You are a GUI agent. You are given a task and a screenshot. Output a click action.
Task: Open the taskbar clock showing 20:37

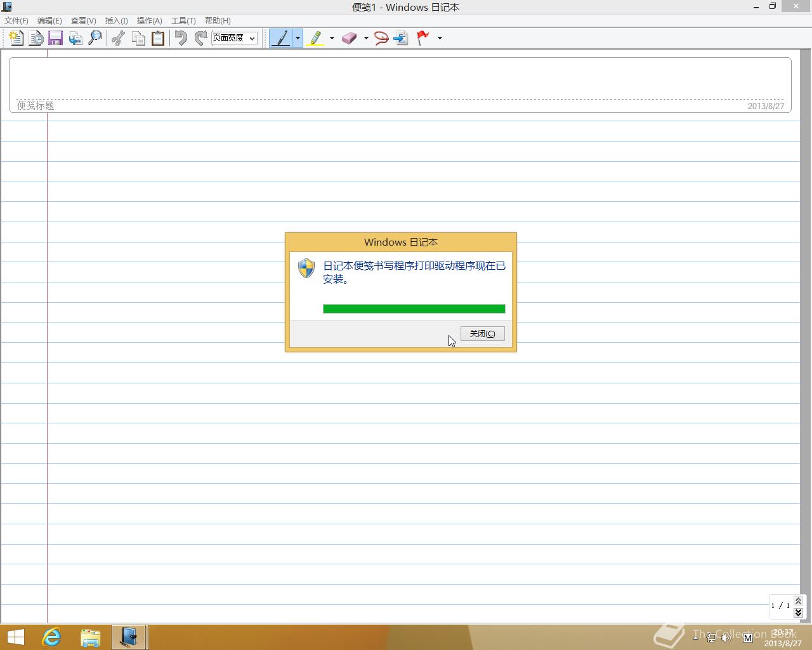(x=783, y=637)
